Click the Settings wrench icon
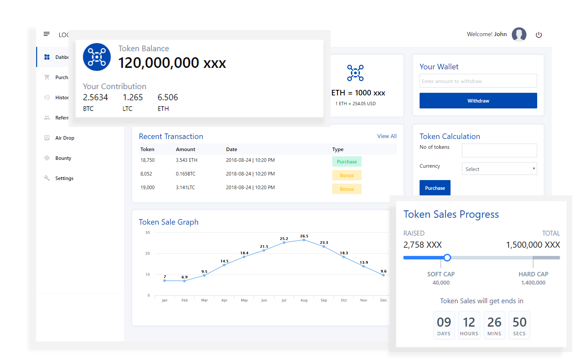This screenshot has height=364, width=588. (x=47, y=178)
